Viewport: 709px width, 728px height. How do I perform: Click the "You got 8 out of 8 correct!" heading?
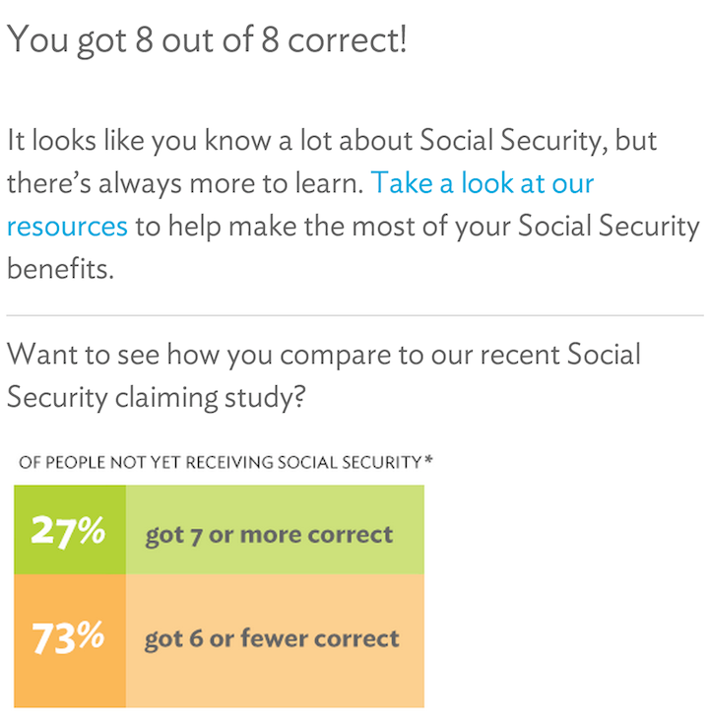(x=207, y=40)
